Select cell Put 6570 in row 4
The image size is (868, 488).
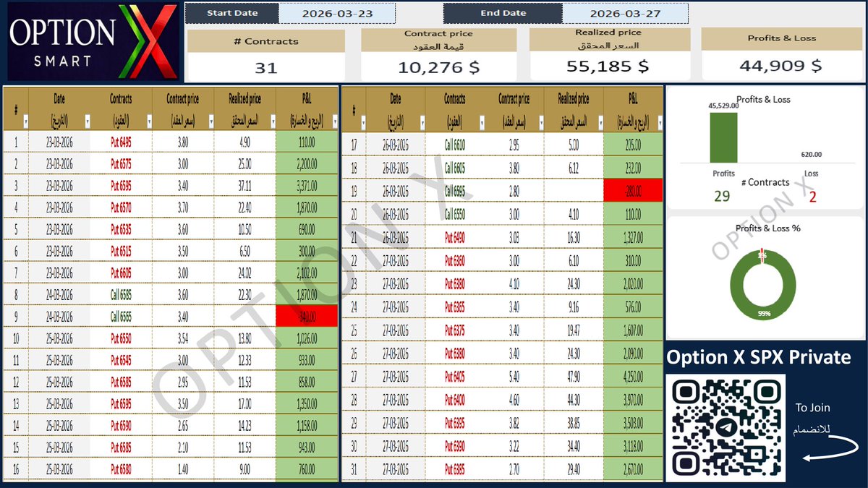(x=121, y=207)
